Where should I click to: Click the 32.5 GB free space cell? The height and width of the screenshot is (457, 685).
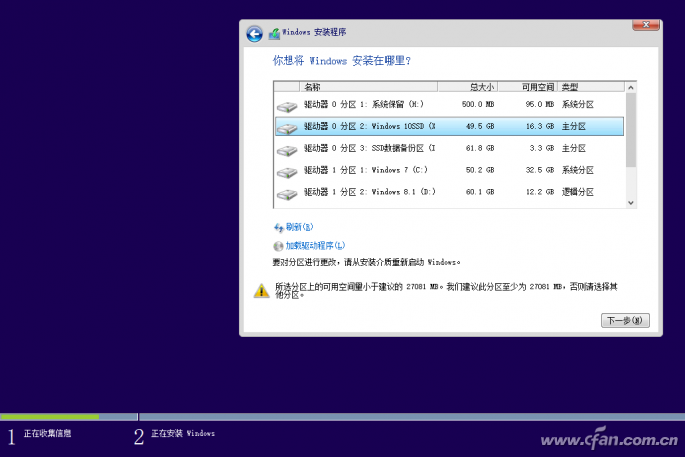[540, 170]
